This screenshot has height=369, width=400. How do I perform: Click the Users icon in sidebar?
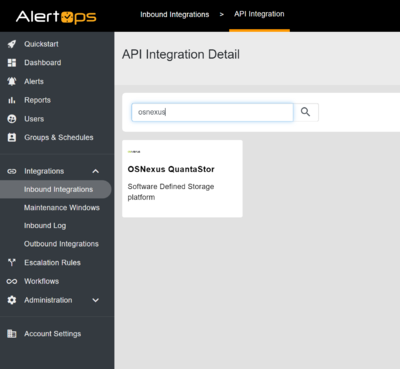coord(12,119)
